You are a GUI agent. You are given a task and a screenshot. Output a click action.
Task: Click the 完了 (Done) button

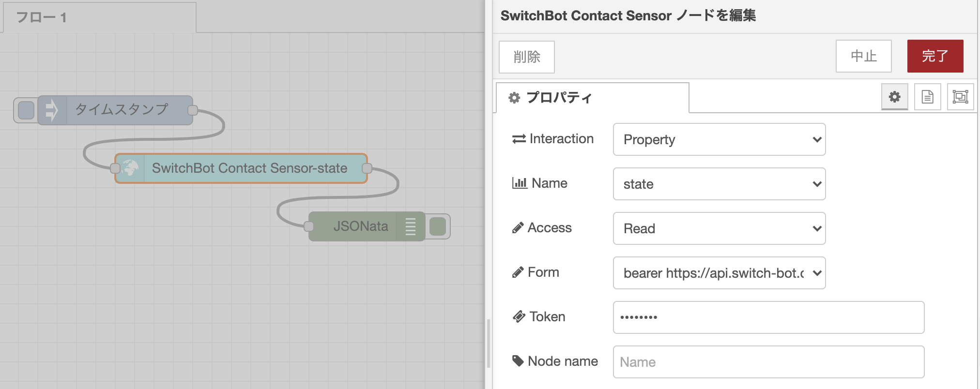pos(935,56)
